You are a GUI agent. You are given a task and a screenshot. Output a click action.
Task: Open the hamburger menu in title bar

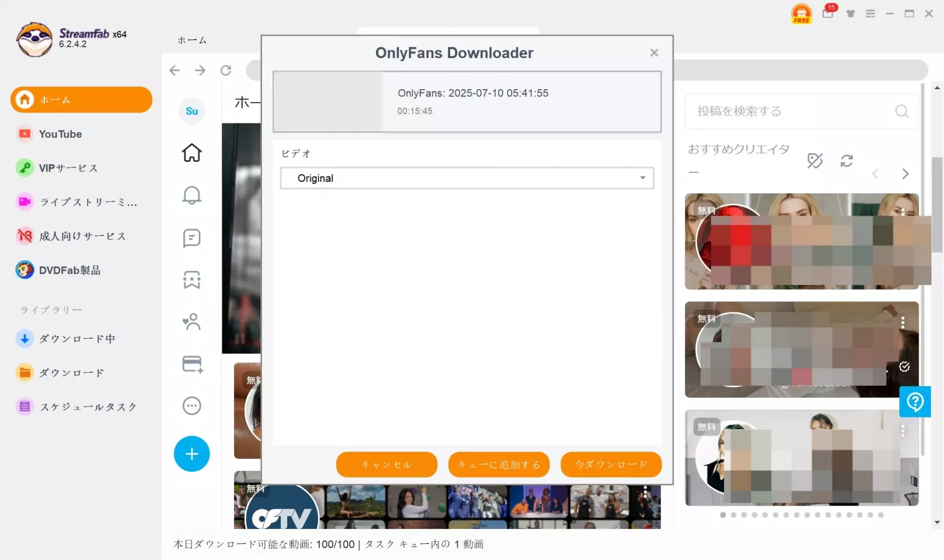[870, 14]
